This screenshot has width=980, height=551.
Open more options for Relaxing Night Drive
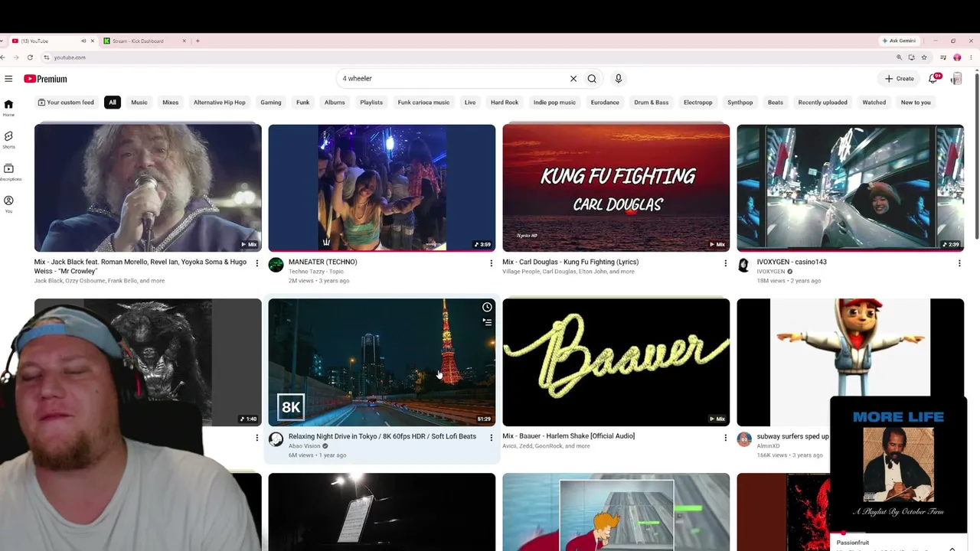(491, 438)
